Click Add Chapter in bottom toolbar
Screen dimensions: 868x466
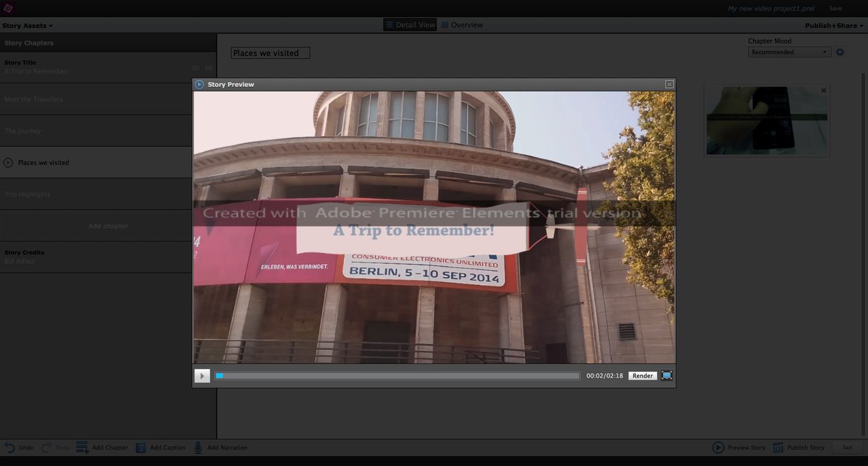pos(102,448)
